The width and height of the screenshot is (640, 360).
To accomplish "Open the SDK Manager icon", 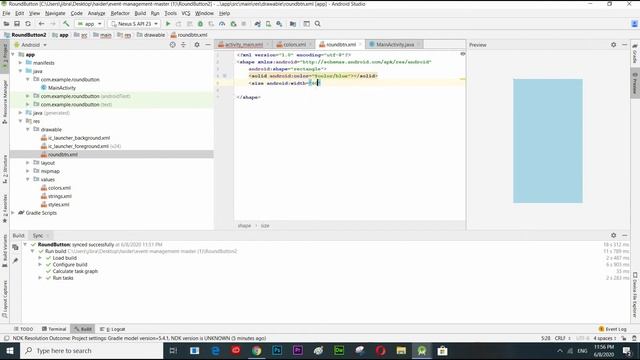I will (279, 24).
